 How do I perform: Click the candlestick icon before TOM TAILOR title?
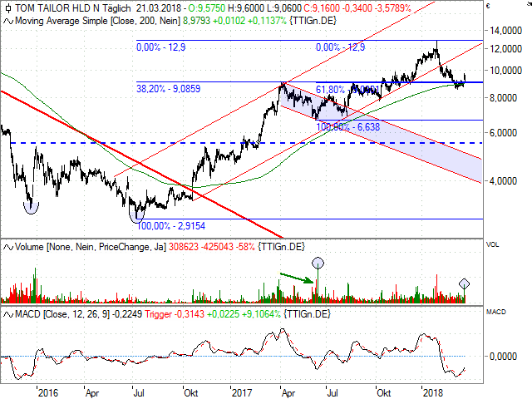pos(7,8)
